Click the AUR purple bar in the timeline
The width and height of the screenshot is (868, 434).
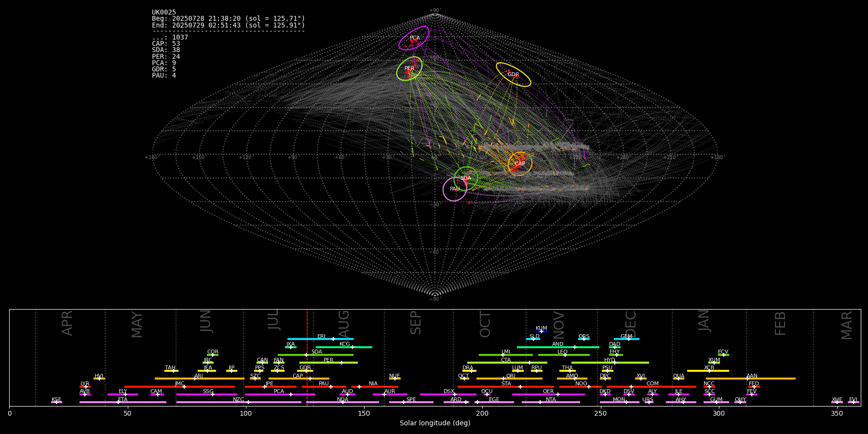pyautogui.click(x=390, y=394)
